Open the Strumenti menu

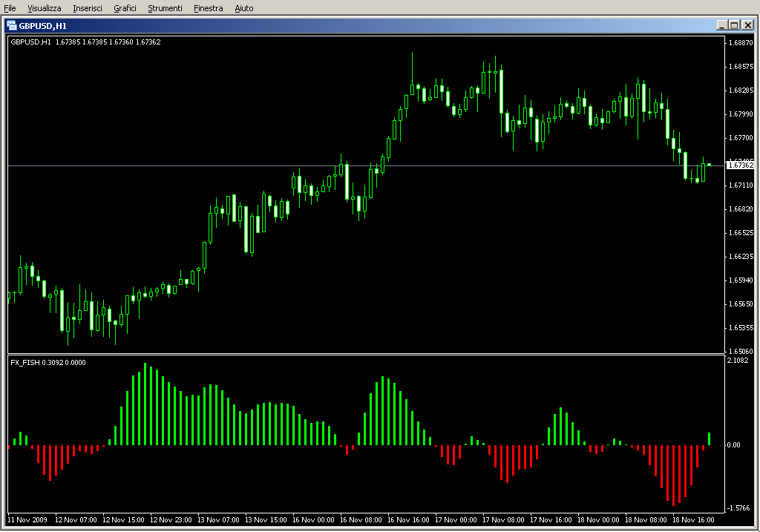[x=165, y=8]
